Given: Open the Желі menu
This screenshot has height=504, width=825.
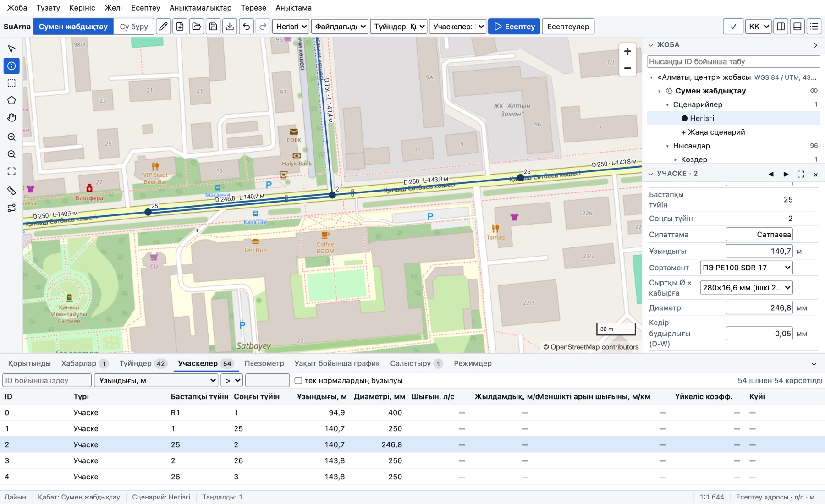Looking at the screenshot, I should click(113, 8).
